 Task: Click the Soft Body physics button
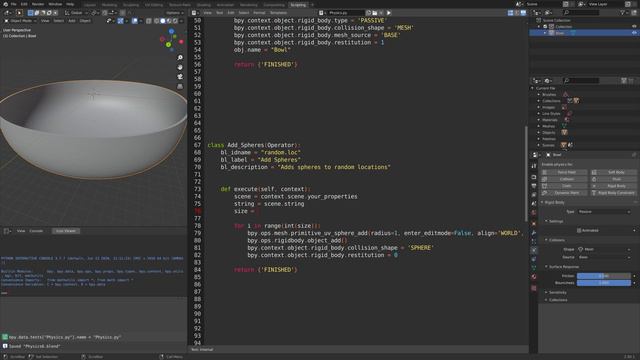point(613,172)
